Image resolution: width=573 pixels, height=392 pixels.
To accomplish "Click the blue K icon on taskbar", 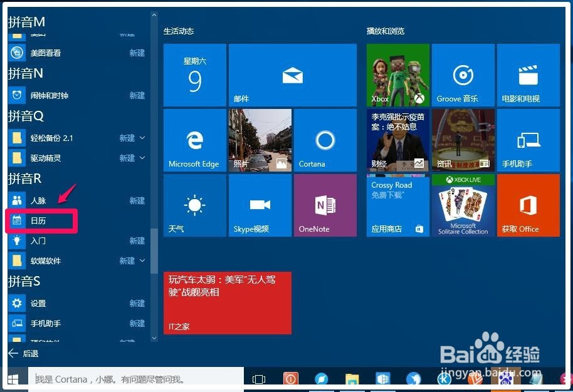I will click(x=444, y=379).
